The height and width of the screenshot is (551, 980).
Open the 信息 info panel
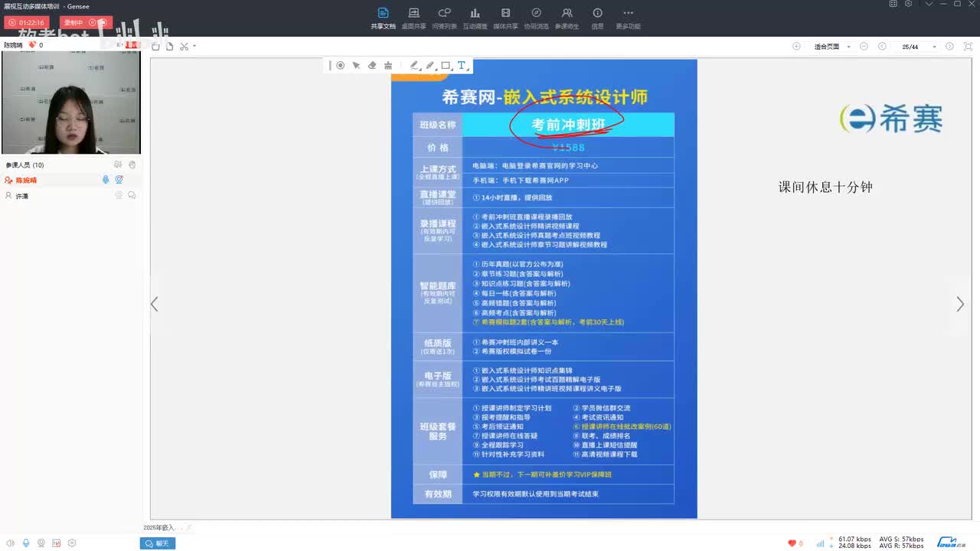597,18
